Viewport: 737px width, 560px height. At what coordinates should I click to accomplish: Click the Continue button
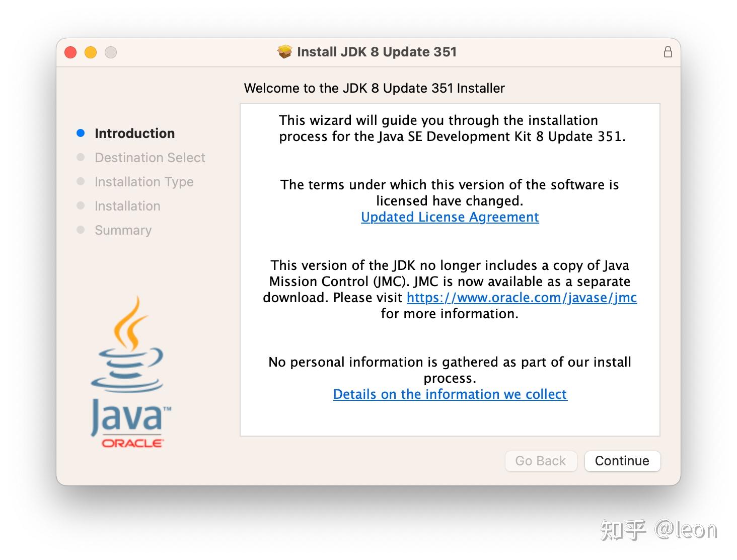(622, 461)
